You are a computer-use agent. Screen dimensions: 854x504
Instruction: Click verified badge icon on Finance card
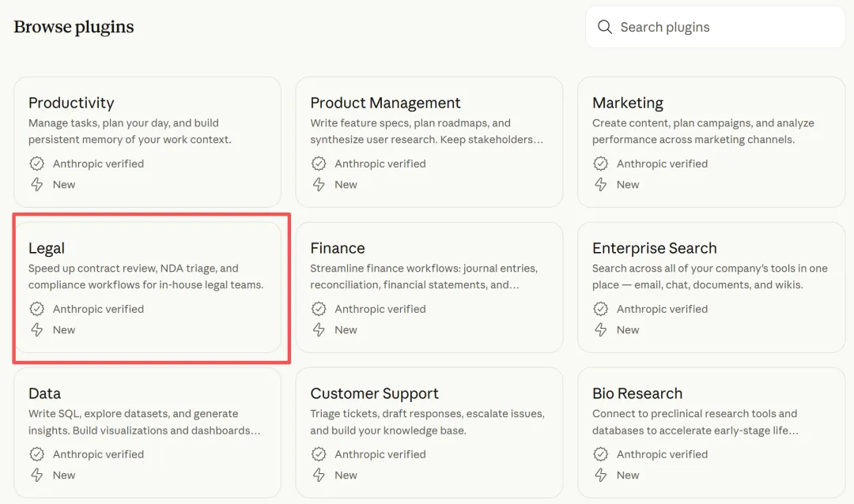click(319, 309)
